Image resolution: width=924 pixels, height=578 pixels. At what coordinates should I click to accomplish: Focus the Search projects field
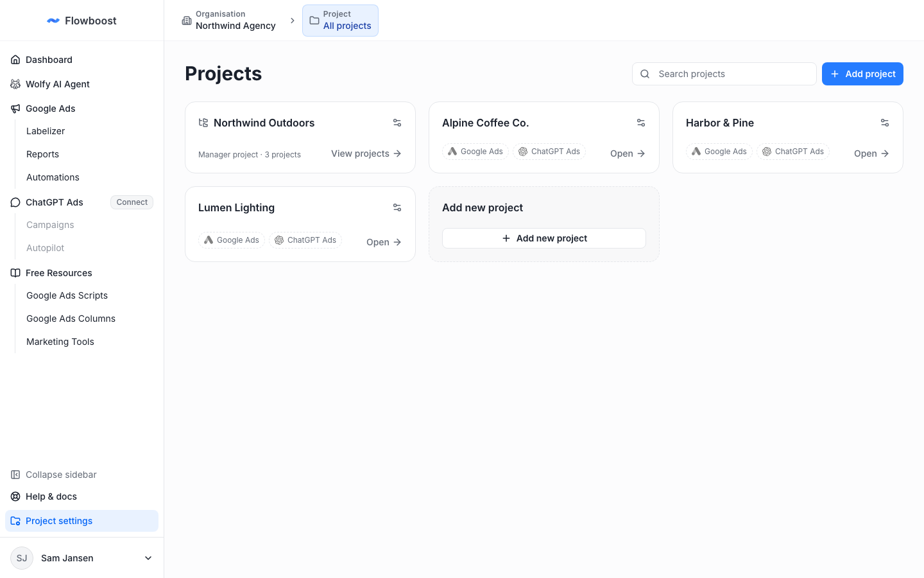click(724, 74)
